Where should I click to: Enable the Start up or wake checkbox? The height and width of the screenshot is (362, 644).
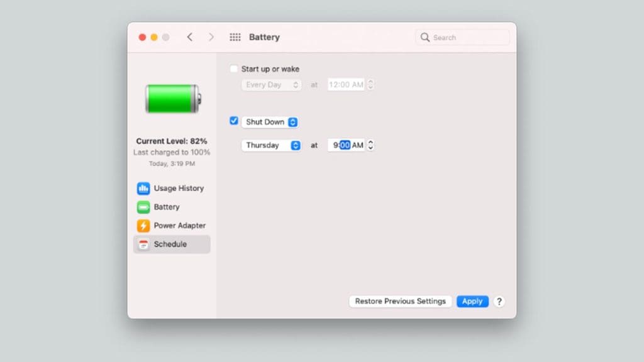[234, 69]
